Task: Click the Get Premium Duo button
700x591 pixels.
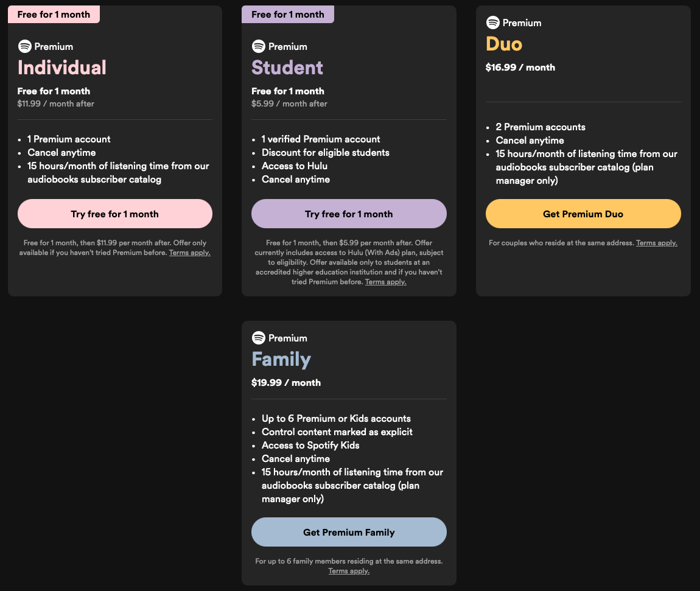Action: pos(583,214)
